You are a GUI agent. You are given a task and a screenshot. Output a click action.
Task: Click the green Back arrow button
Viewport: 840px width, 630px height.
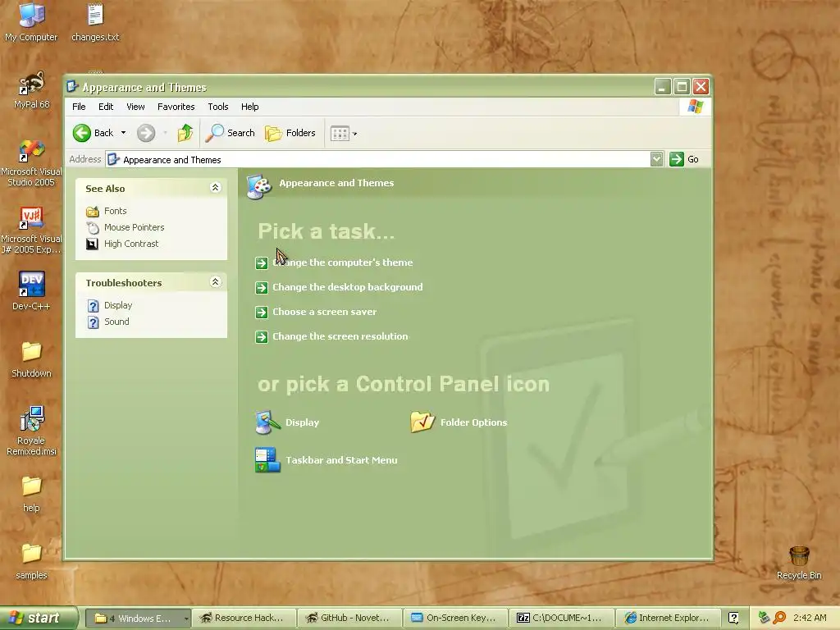click(x=82, y=133)
